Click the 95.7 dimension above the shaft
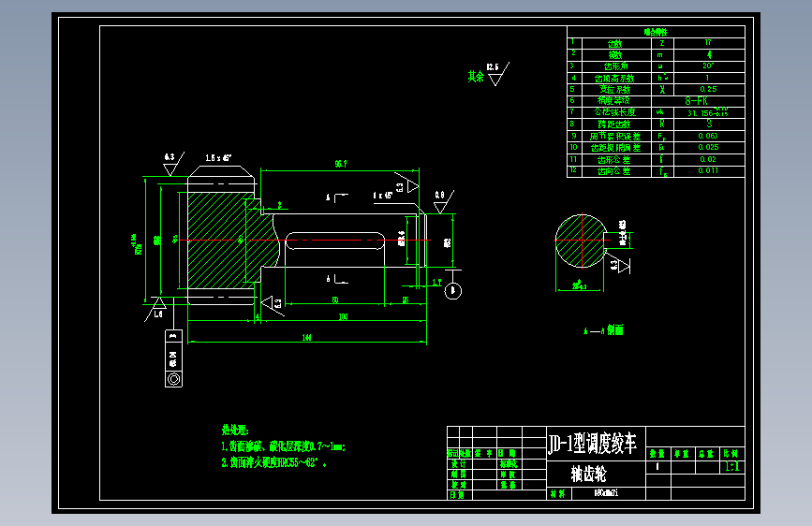 341,164
